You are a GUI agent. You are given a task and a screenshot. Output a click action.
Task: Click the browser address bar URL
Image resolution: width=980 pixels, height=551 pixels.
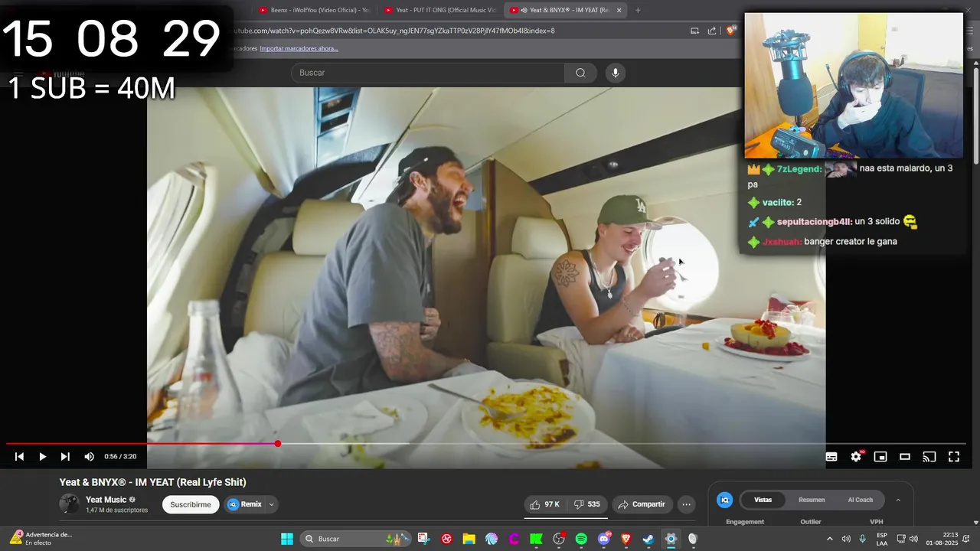tap(394, 31)
